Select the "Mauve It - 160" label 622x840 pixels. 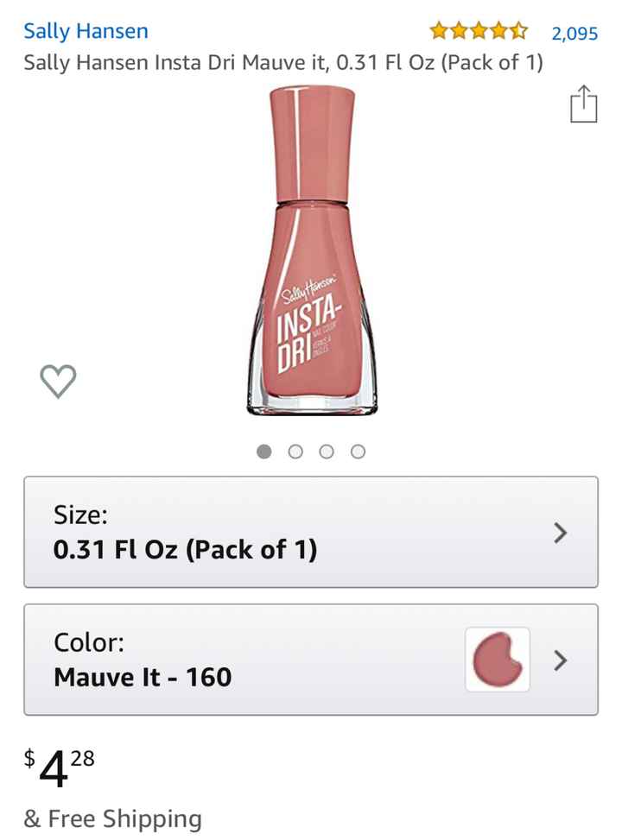[x=143, y=677]
